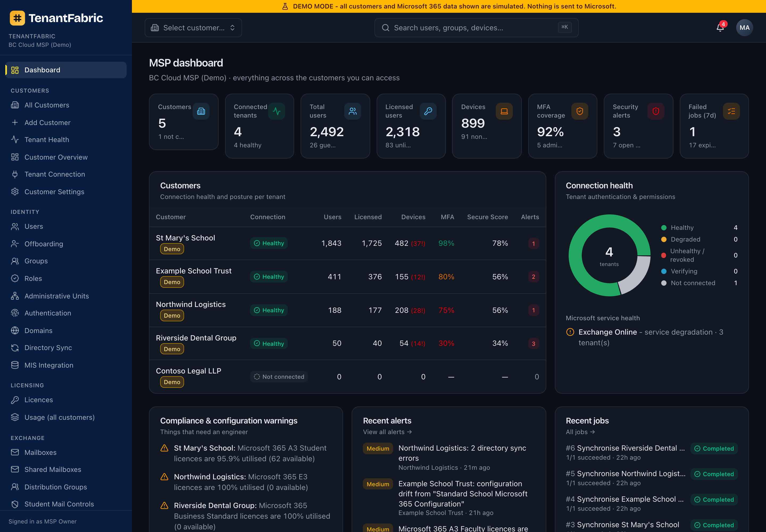Open the Contoso Legal LLP customer row

click(x=347, y=377)
